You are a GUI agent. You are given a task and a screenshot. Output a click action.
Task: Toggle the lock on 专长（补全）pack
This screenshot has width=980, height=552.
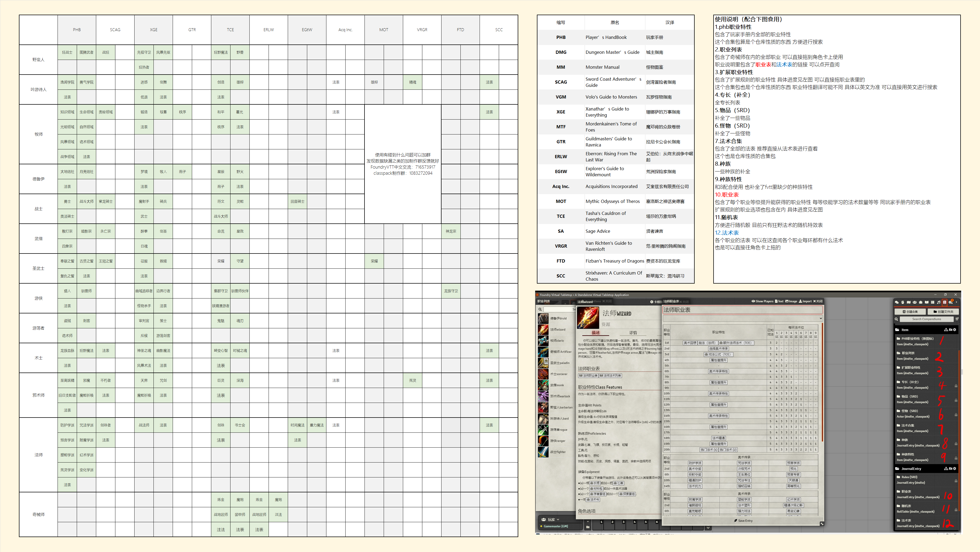pos(956,386)
